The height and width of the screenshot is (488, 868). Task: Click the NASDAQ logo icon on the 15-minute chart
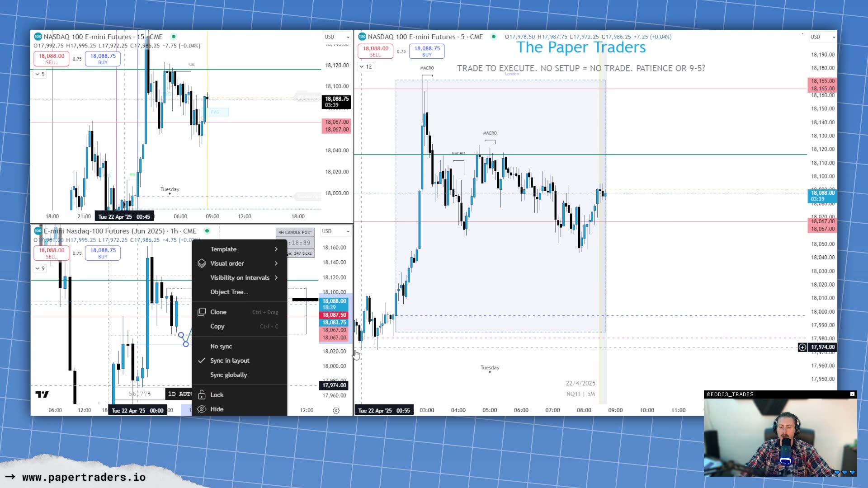pyautogui.click(x=38, y=37)
